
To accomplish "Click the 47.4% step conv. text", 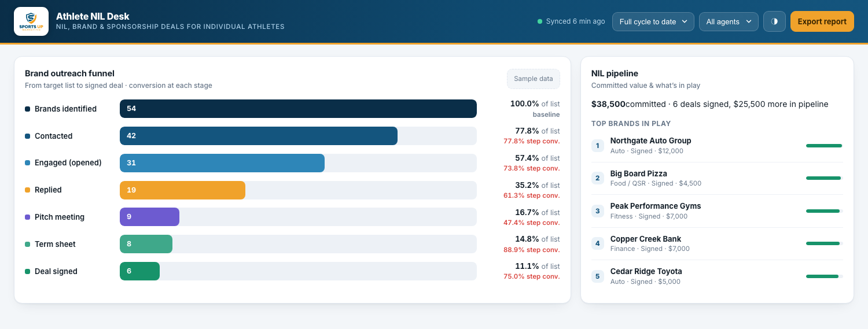I will [x=532, y=223].
